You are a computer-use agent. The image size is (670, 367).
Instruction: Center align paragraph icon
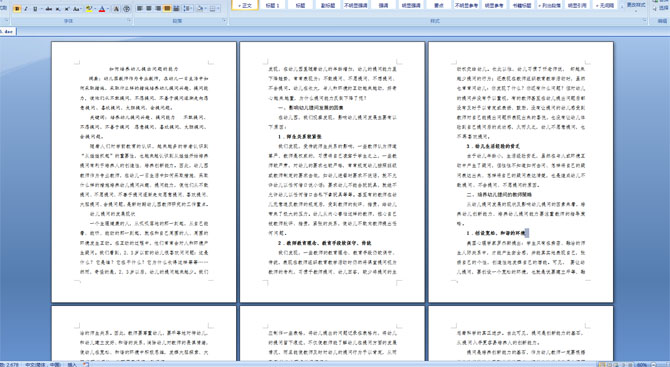coord(149,9)
